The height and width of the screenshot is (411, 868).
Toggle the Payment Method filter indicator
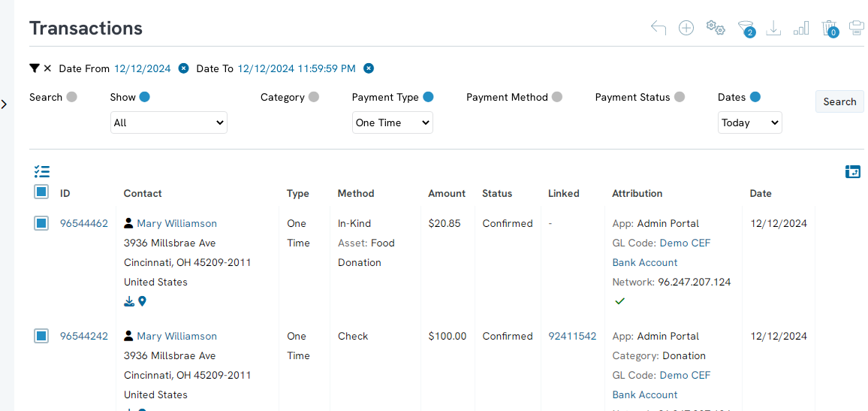coord(557,97)
